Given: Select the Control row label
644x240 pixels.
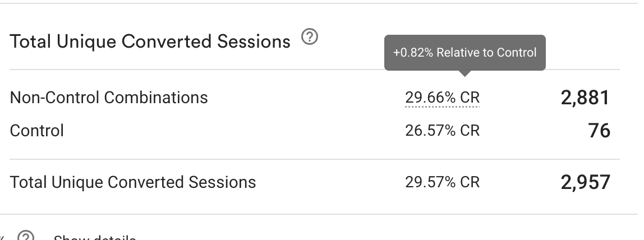Looking at the screenshot, I should (x=37, y=131).
